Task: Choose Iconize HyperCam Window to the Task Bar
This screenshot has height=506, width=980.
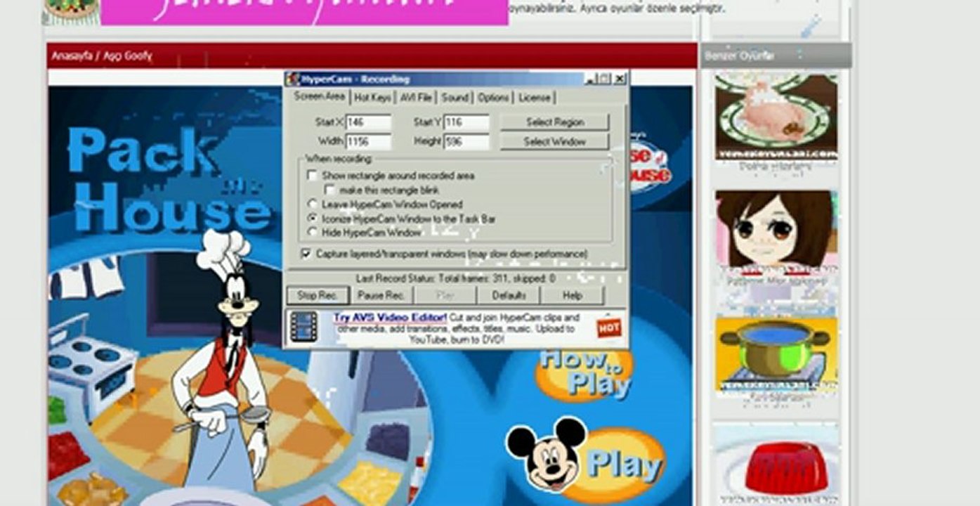Action: point(313,219)
